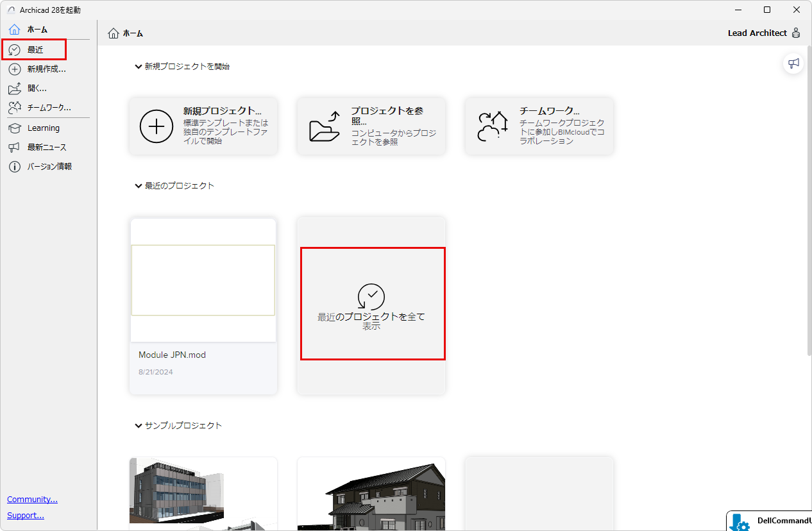The image size is (812, 531).
Task: Maximize the Archicad 28 start window
Action: click(767, 10)
